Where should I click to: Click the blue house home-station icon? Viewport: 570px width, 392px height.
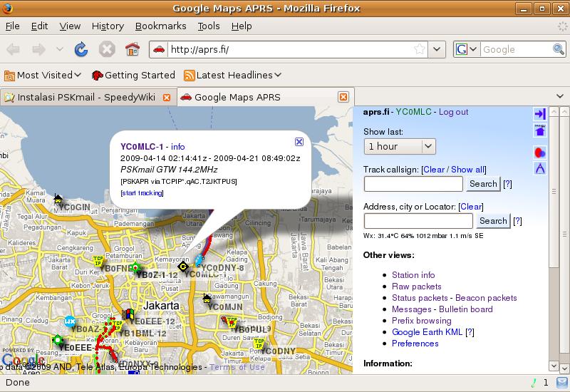pyautogui.click(x=539, y=130)
